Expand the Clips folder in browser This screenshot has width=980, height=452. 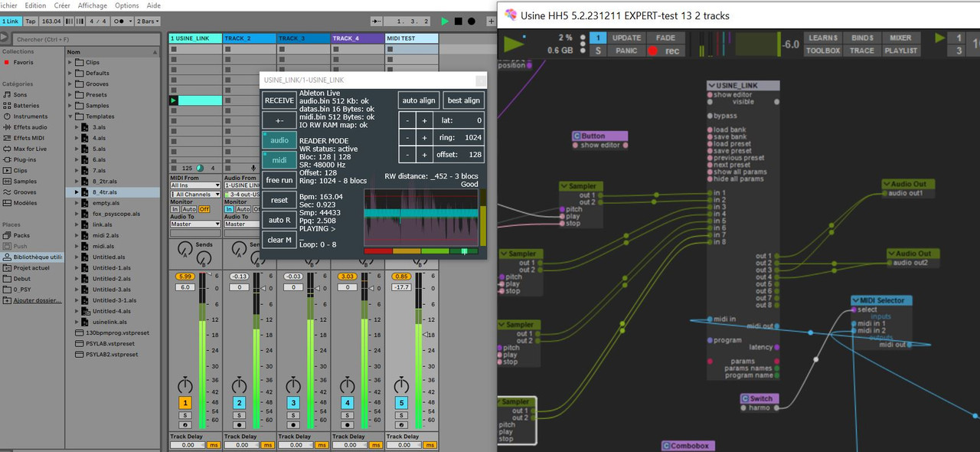click(70, 62)
